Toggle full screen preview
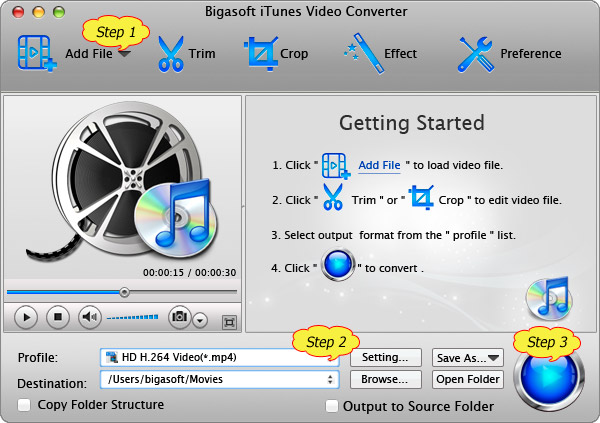This screenshot has width=600, height=423. [229, 322]
